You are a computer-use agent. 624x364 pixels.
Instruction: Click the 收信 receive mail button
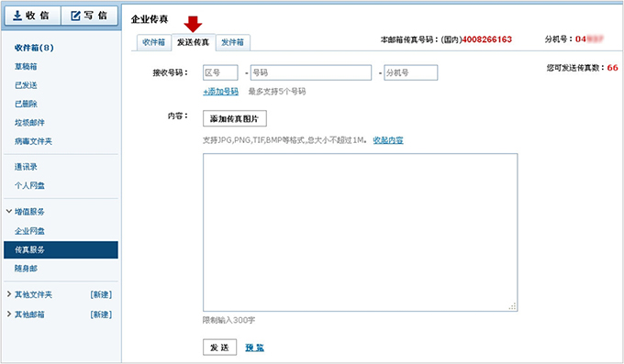click(x=32, y=16)
